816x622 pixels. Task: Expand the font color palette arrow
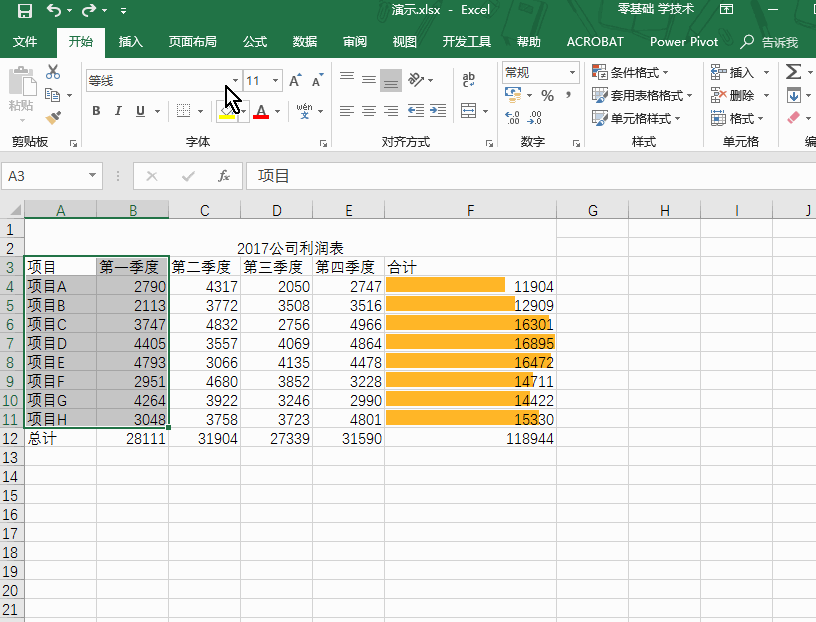277,111
